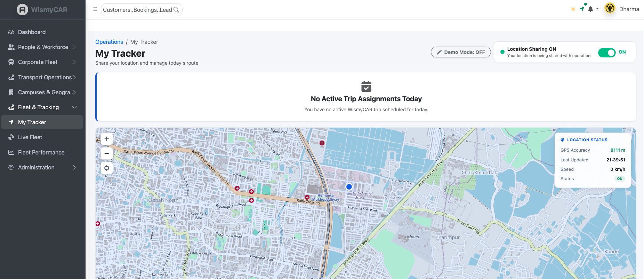The width and height of the screenshot is (644, 279).
Task: Switch theme with the sun icon
Action: [573, 9]
